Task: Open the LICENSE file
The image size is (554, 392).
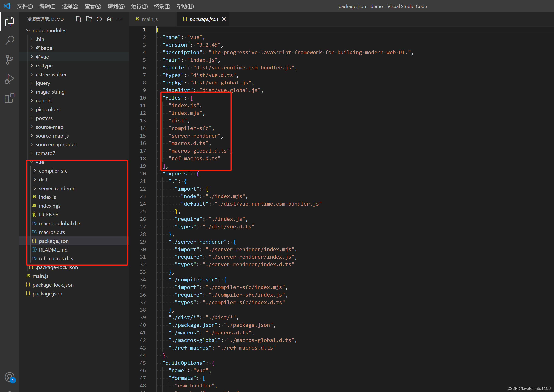Action: [x=74, y=215]
